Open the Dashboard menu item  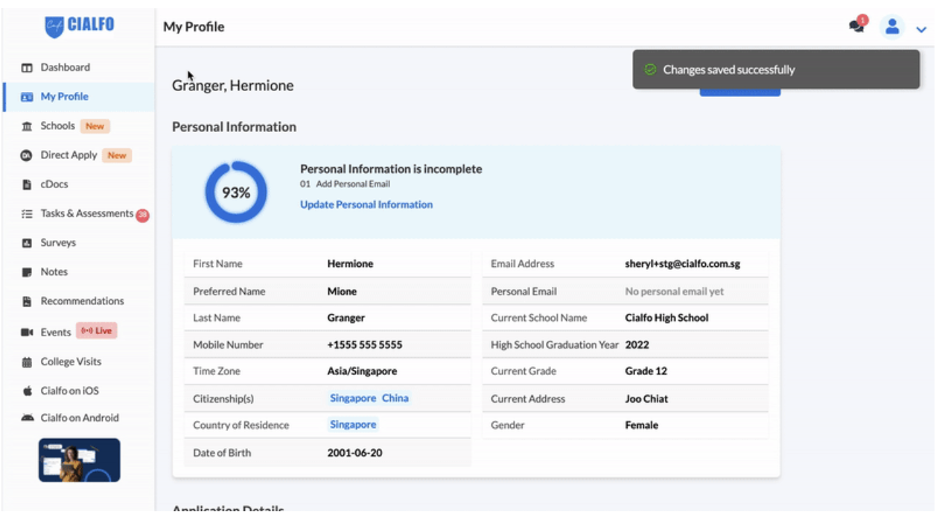click(65, 67)
